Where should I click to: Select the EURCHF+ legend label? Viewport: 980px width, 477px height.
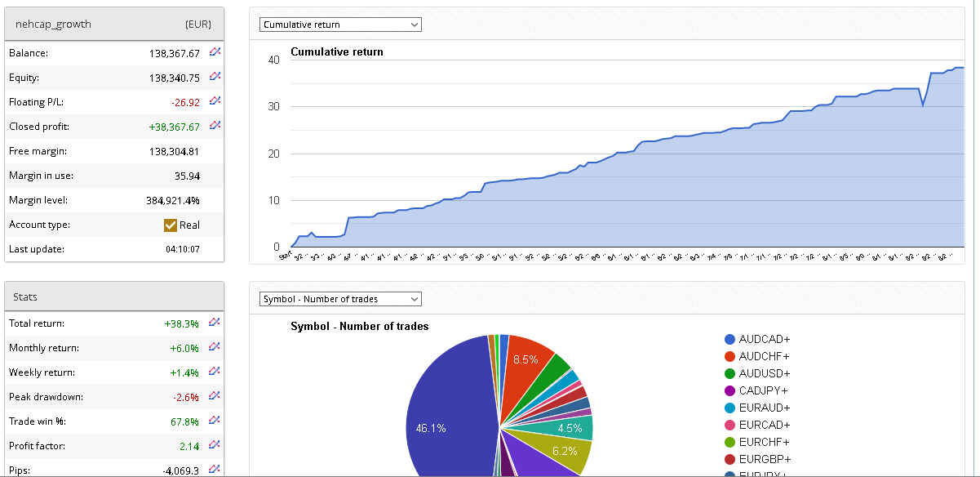[764, 442]
